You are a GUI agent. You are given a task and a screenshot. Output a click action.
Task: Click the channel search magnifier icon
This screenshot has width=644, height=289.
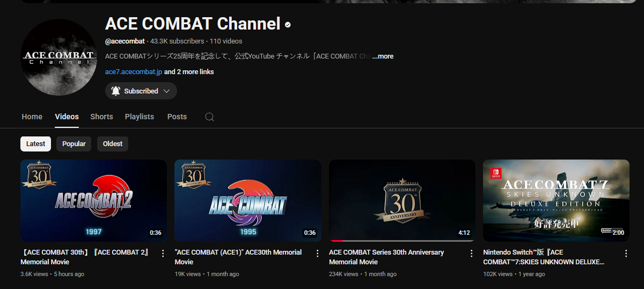pyautogui.click(x=210, y=117)
